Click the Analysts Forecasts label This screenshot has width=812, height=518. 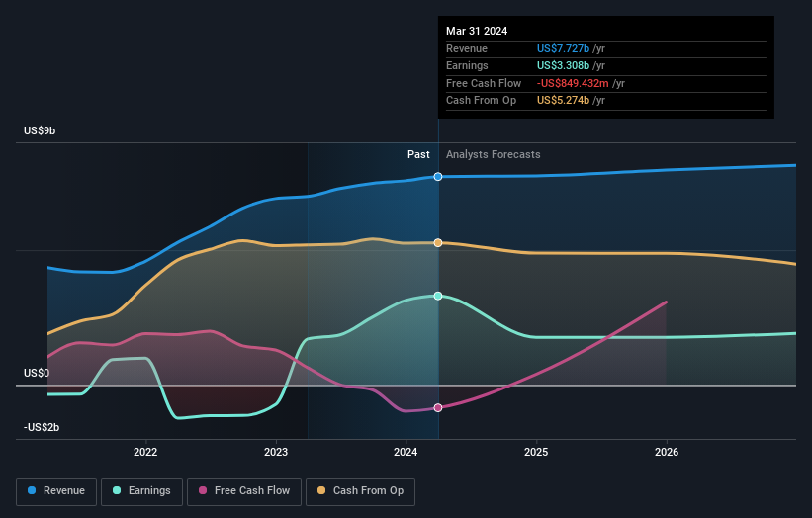click(x=493, y=155)
